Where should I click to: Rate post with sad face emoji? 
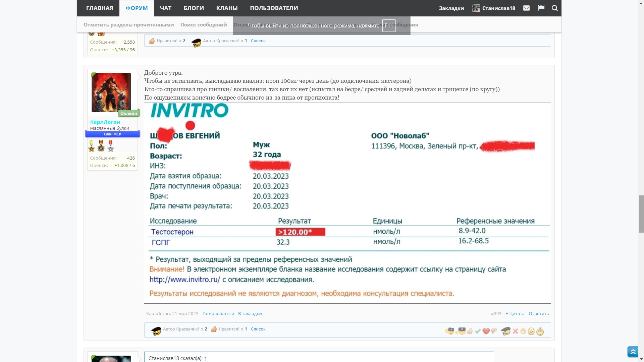(531, 331)
